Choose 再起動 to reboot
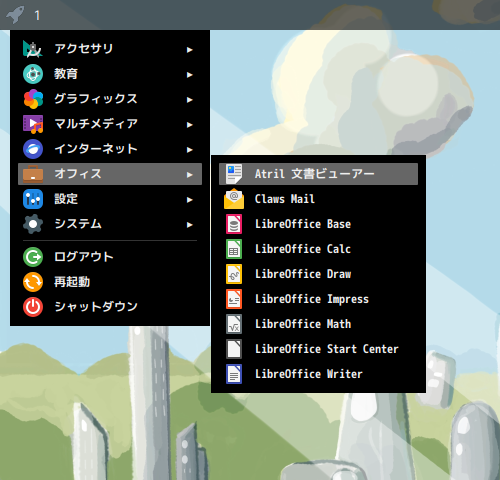This screenshot has height=480, width=500. [x=110, y=282]
